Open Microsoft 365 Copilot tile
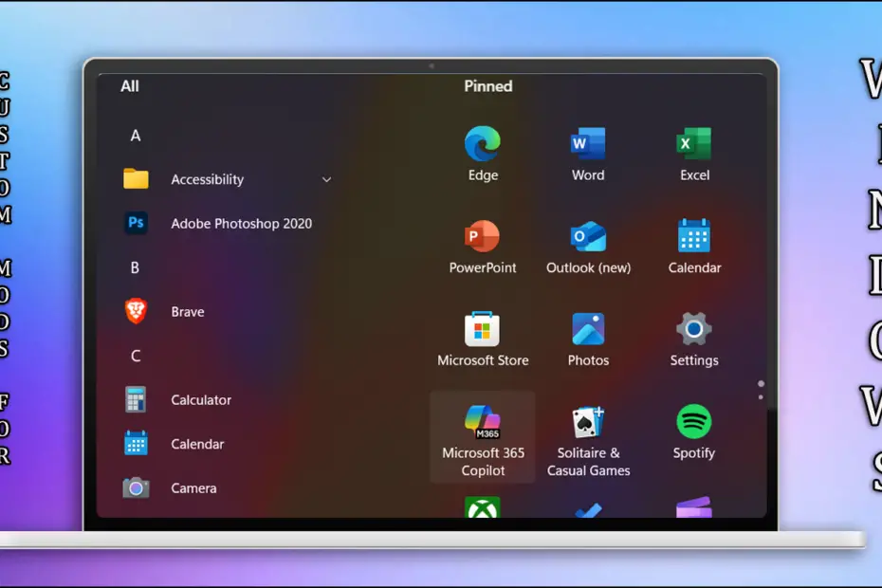This screenshot has height=588, width=882. 483,438
